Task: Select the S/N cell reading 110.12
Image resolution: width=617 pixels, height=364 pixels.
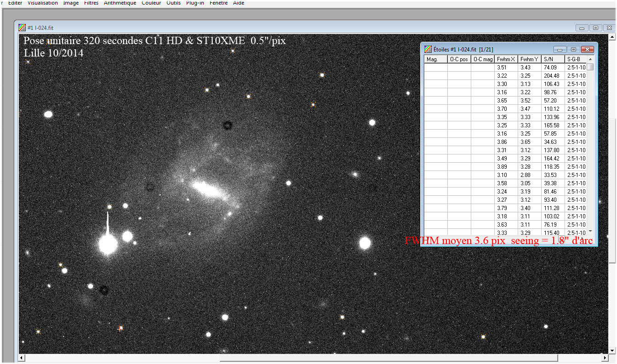Action: click(x=553, y=109)
